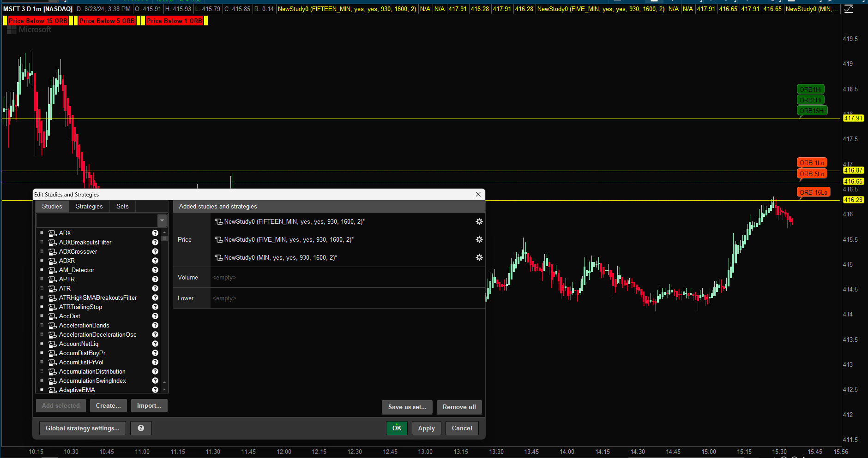This screenshot has height=458, width=868.
Task: Open the study search dropdown arrow
Action: (x=162, y=220)
